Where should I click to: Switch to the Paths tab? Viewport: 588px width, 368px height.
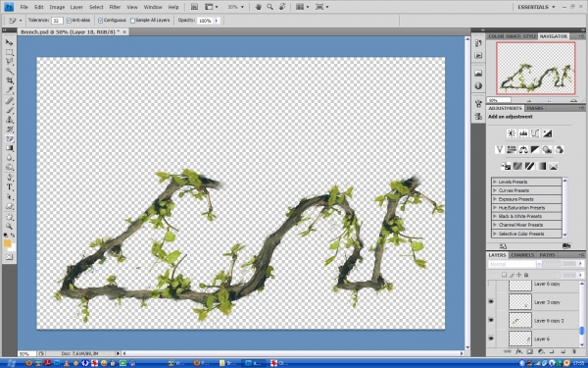(x=547, y=255)
